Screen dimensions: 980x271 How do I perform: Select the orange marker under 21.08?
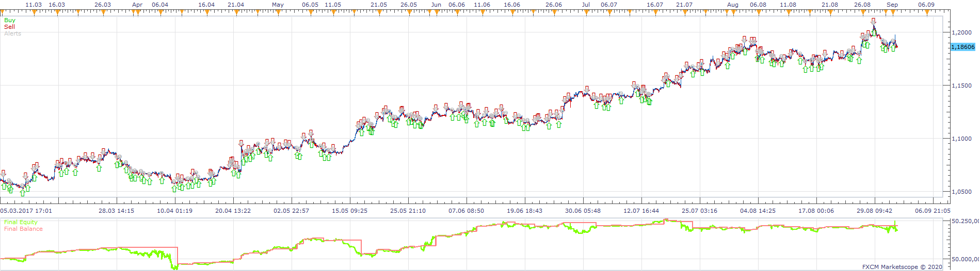tap(830, 12)
